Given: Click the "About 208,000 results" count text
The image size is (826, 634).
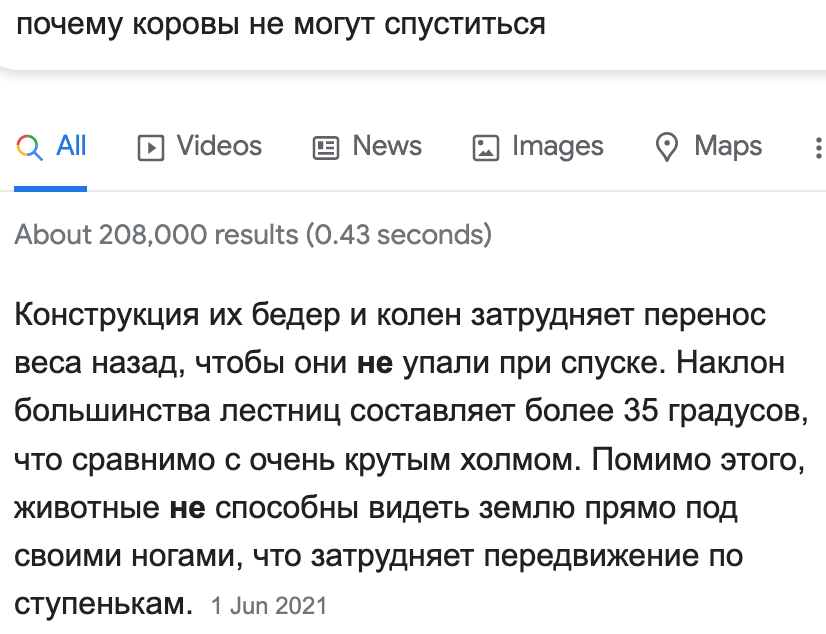Looking at the screenshot, I should pyautogui.click(x=157, y=235).
